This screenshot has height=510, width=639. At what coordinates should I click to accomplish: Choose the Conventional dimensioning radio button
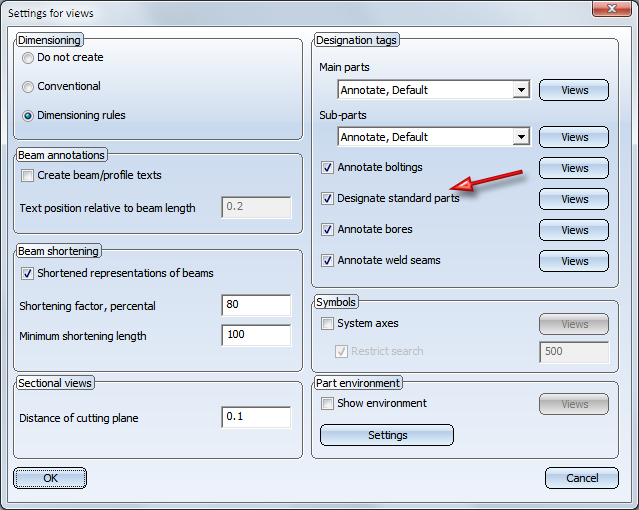(28, 87)
